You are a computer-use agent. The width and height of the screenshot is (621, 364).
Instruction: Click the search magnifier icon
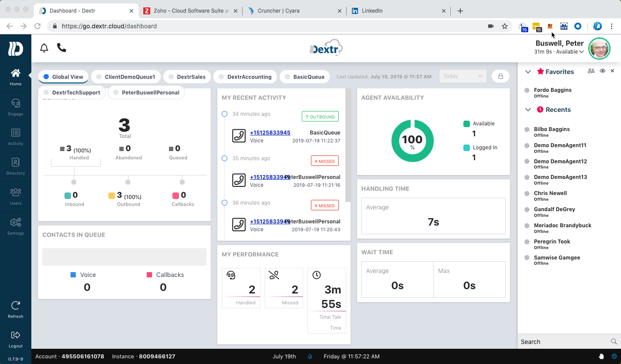(614, 341)
